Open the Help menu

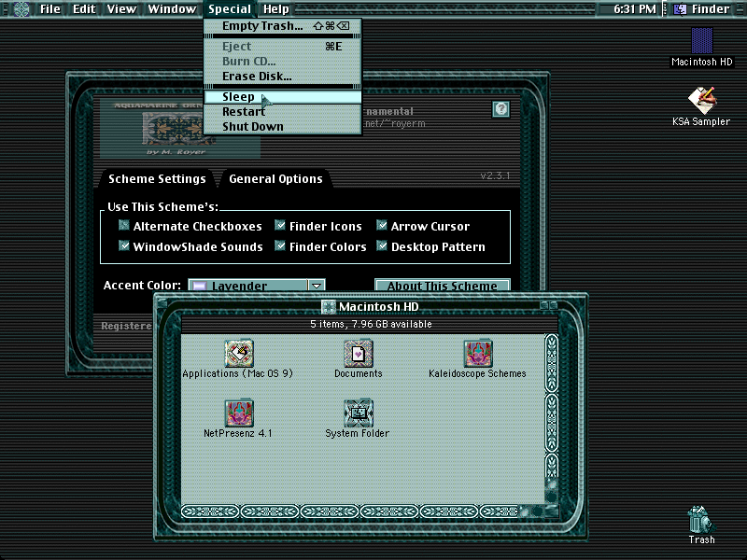click(276, 8)
